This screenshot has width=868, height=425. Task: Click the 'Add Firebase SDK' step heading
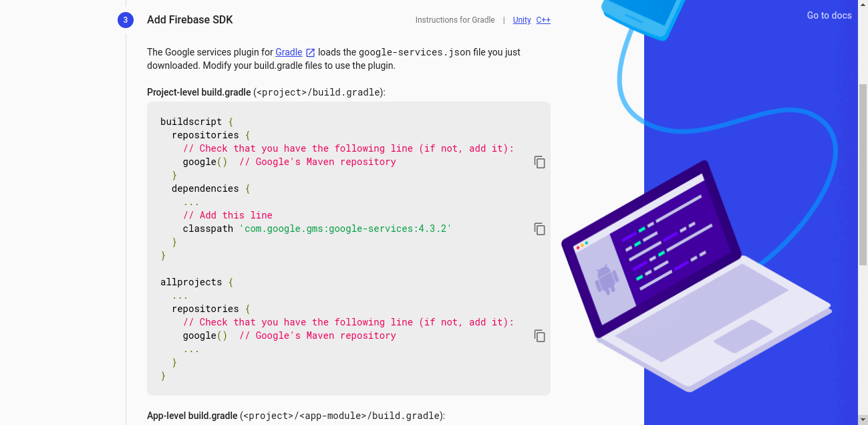pos(190,20)
